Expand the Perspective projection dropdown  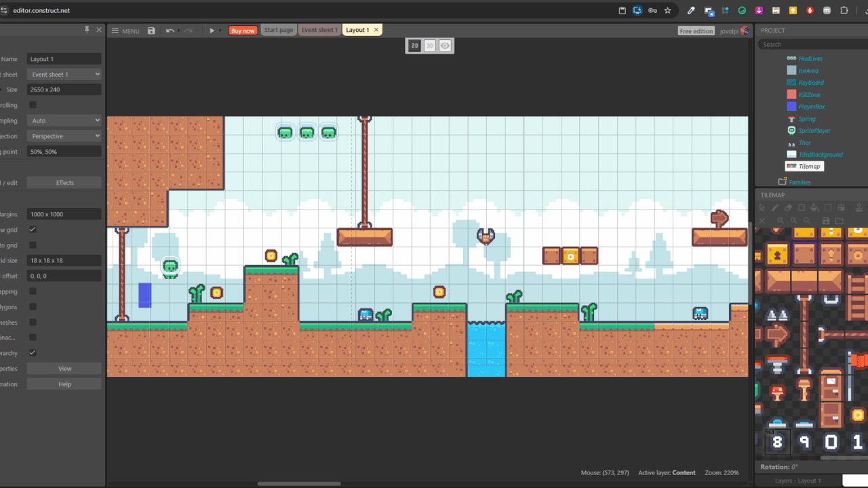(x=64, y=136)
